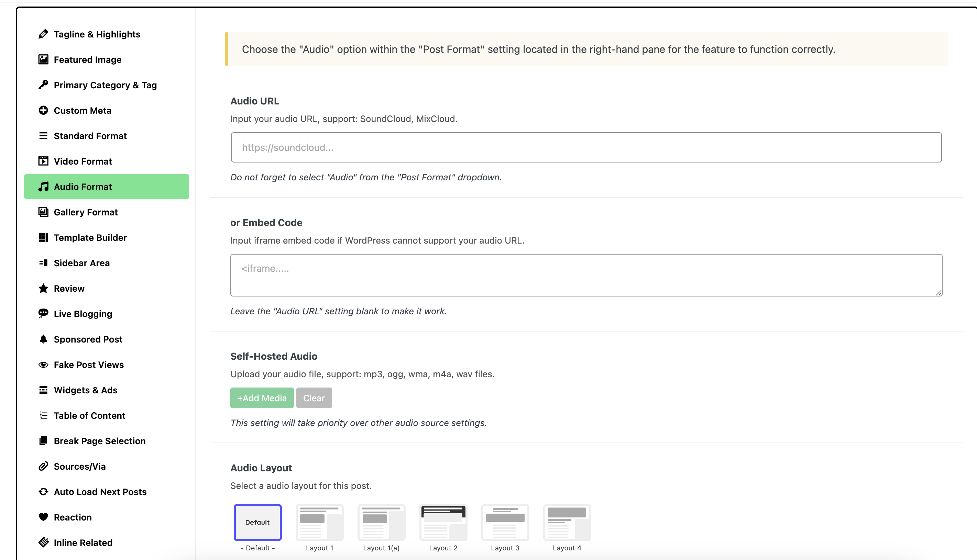Pick the Layout 2 audio layout
The height and width of the screenshot is (560, 977).
pos(443,522)
